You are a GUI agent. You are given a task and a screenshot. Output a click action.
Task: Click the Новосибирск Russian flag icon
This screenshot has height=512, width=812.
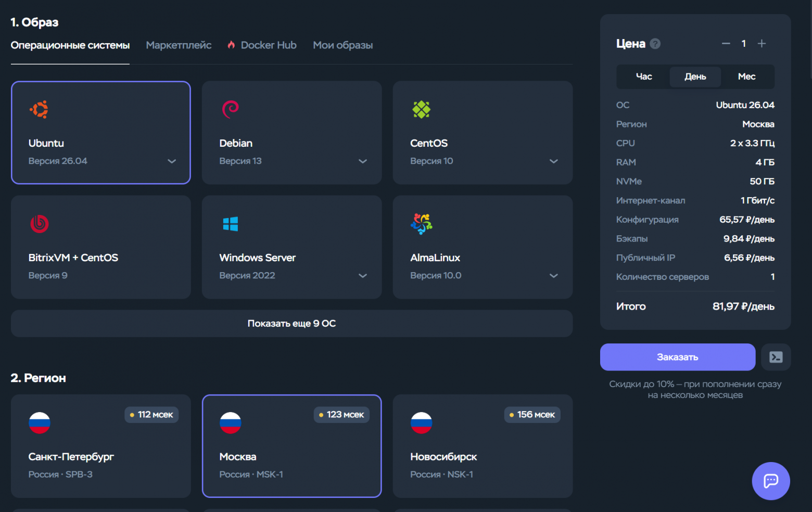[422, 423]
